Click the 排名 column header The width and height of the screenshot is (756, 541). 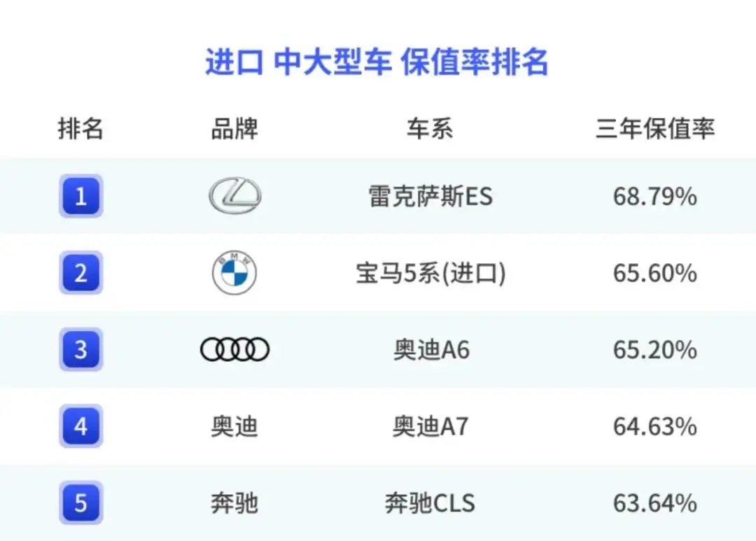[80, 129]
